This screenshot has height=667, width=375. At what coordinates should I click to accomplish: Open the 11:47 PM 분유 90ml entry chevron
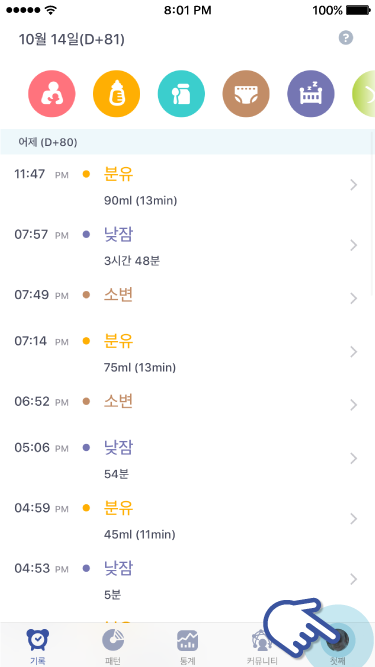[353, 185]
